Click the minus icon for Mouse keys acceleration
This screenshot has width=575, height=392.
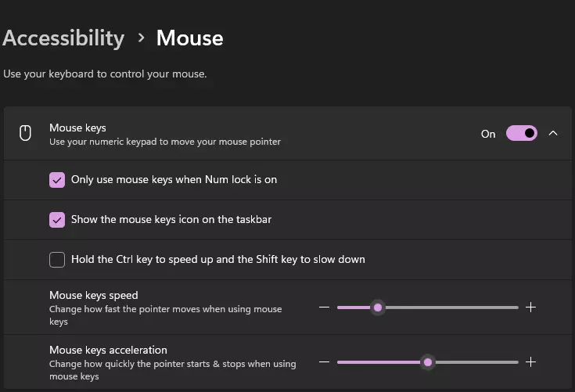325,362
